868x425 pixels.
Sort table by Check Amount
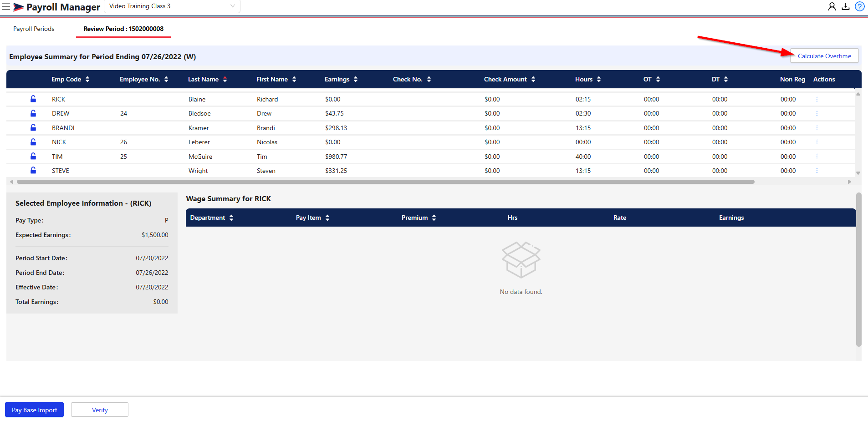(x=533, y=79)
